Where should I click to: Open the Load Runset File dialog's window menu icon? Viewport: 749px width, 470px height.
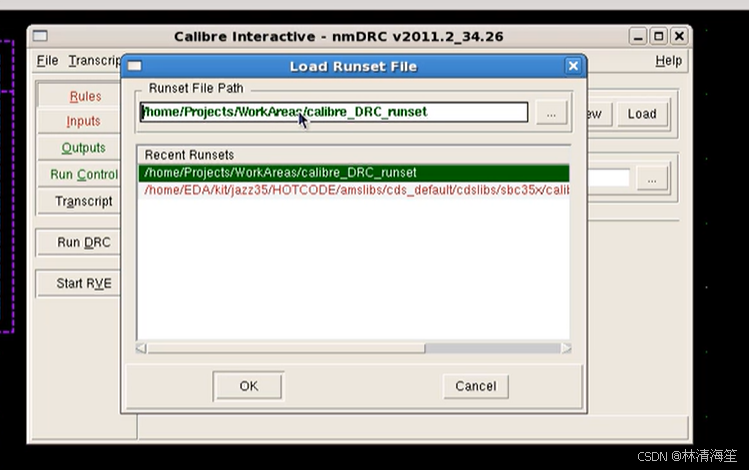[135, 66]
